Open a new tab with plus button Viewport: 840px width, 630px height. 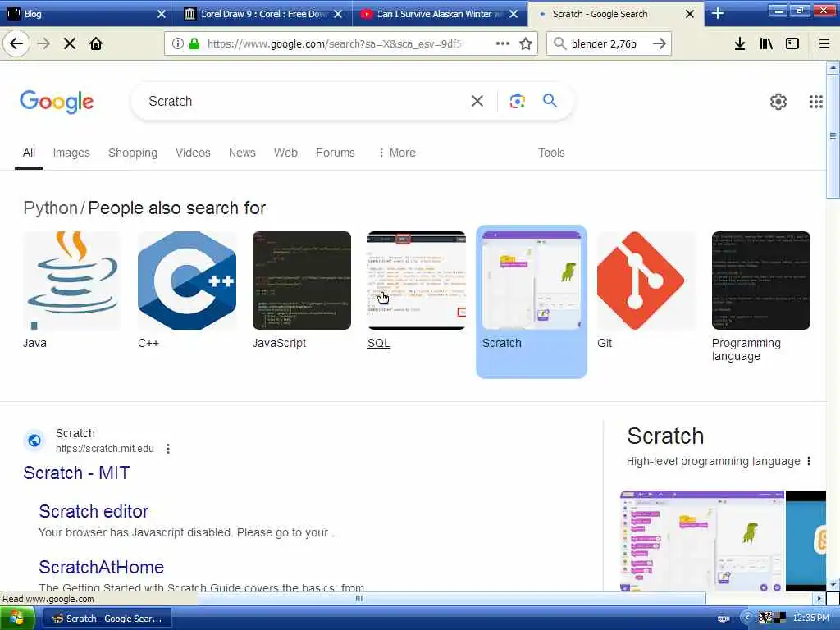718,13
